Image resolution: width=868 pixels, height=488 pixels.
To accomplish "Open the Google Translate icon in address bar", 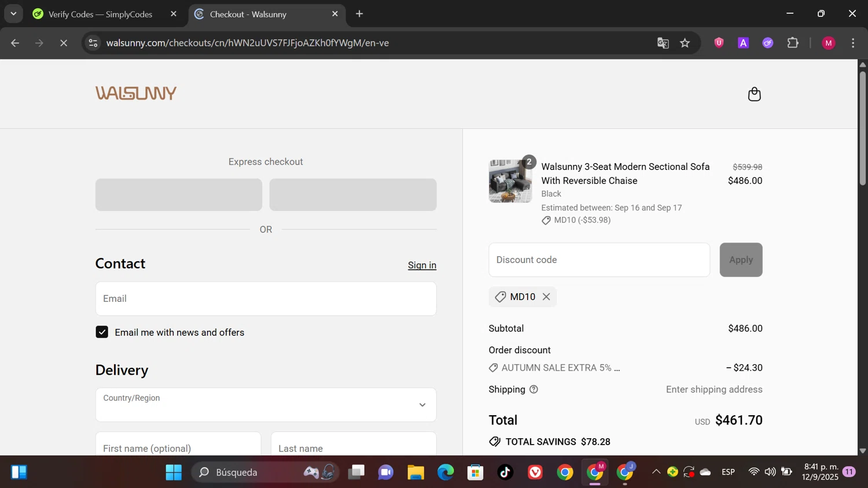I will coord(663,43).
